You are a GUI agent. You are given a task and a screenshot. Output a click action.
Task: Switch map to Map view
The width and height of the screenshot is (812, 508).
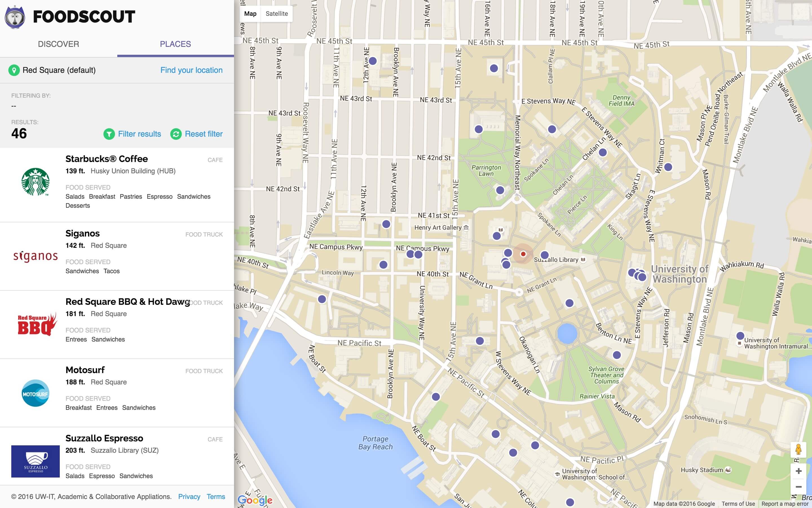[250, 14]
